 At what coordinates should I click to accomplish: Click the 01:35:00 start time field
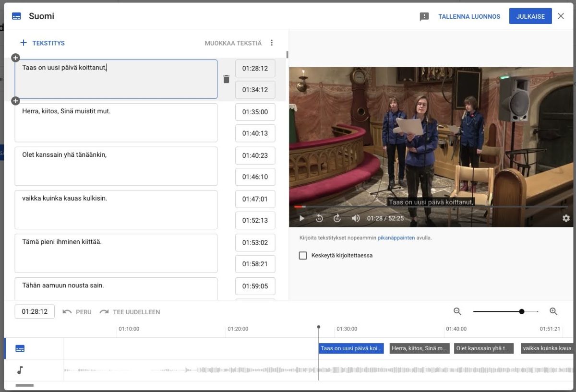coord(255,112)
